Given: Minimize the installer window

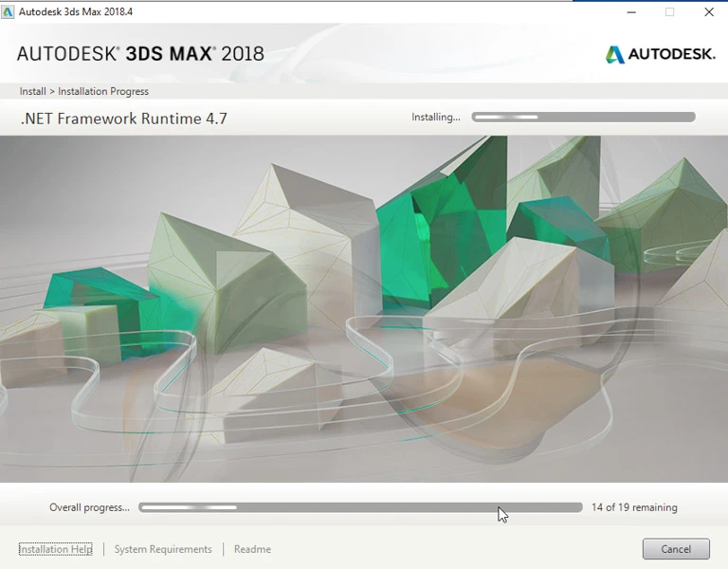Looking at the screenshot, I should pos(631,12).
